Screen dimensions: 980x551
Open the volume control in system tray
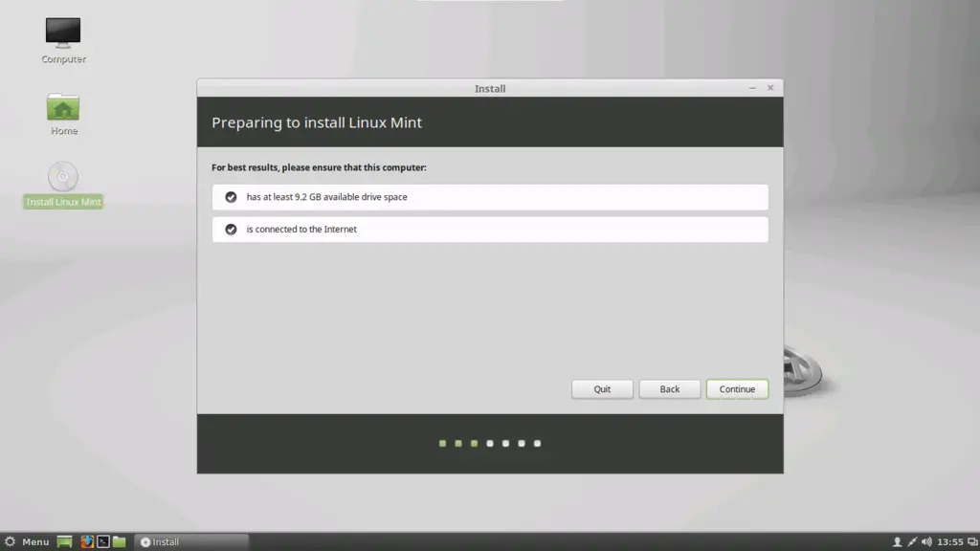(926, 541)
